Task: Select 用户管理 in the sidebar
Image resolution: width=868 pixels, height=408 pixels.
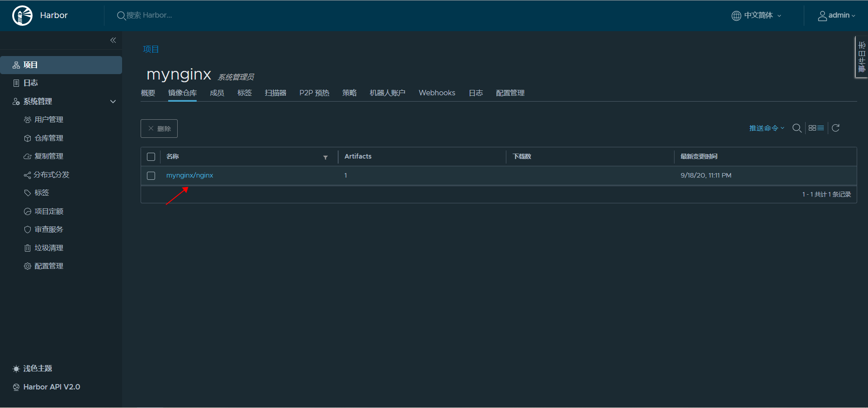Action: (x=49, y=120)
